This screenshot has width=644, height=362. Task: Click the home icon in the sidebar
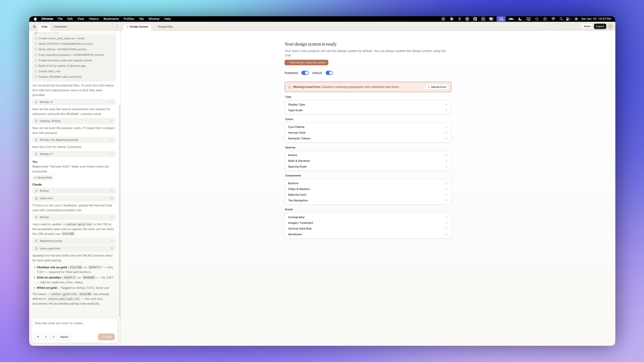pyautogui.click(x=34, y=27)
